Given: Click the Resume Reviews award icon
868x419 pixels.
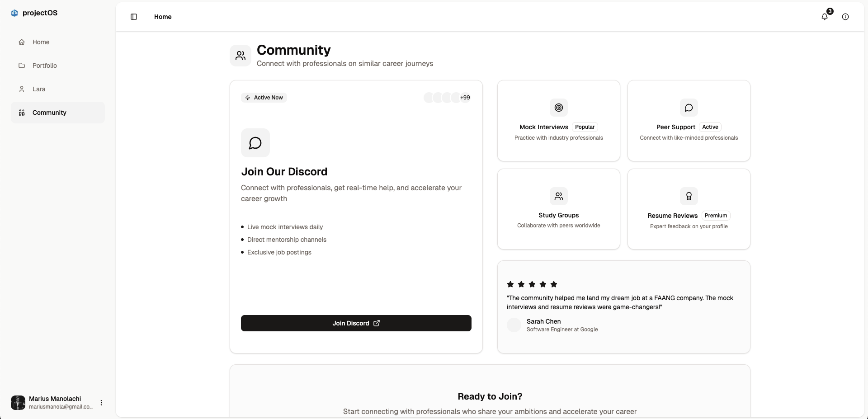Looking at the screenshot, I should (689, 196).
